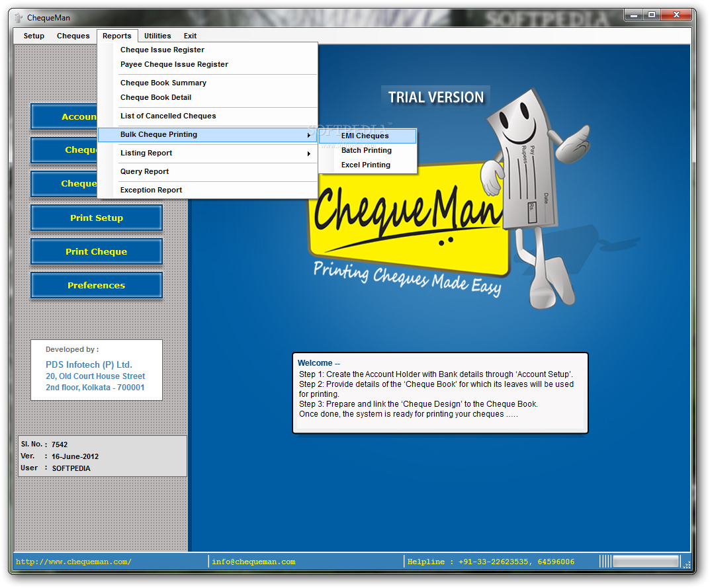Choose Excel Printing from submenu
This screenshot has height=588, width=710.
(x=367, y=165)
